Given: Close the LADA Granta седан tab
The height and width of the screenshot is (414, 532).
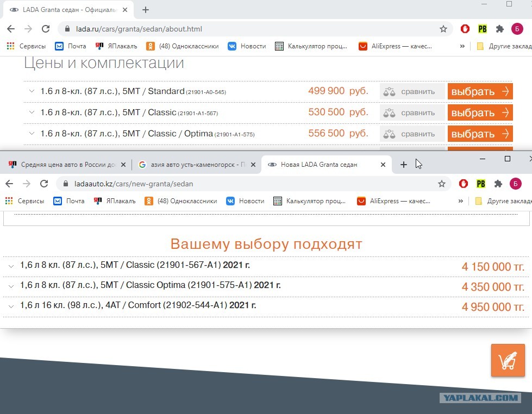Looking at the screenshot, I should [x=125, y=10].
